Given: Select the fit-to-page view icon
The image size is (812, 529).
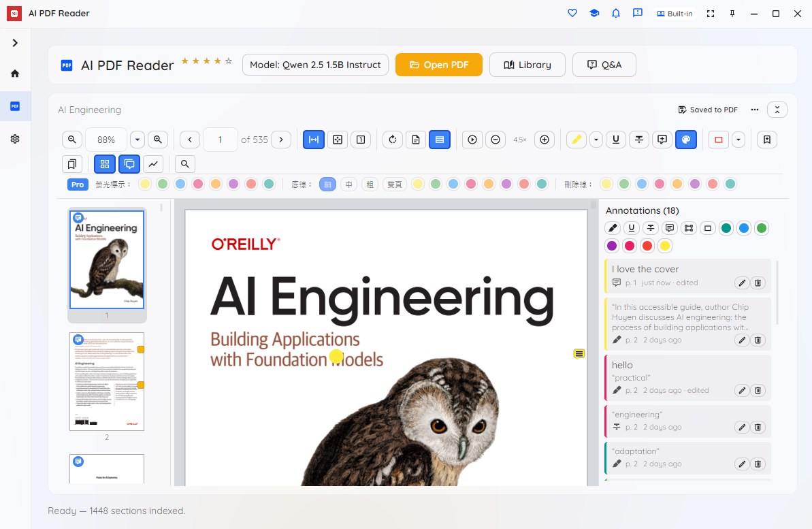Looking at the screenshot, I should coord(338,140).
